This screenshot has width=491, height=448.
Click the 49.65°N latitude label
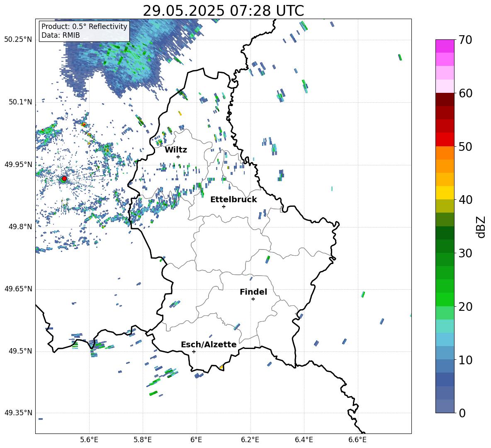tap(18, 289)
